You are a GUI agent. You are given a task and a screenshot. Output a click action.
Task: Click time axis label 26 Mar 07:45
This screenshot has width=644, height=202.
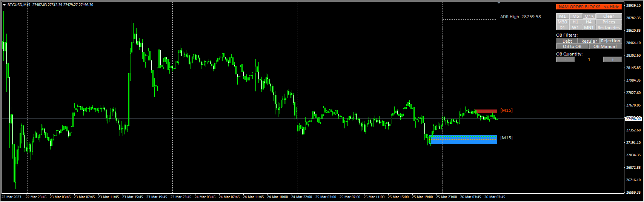click(x=495, y=197)
